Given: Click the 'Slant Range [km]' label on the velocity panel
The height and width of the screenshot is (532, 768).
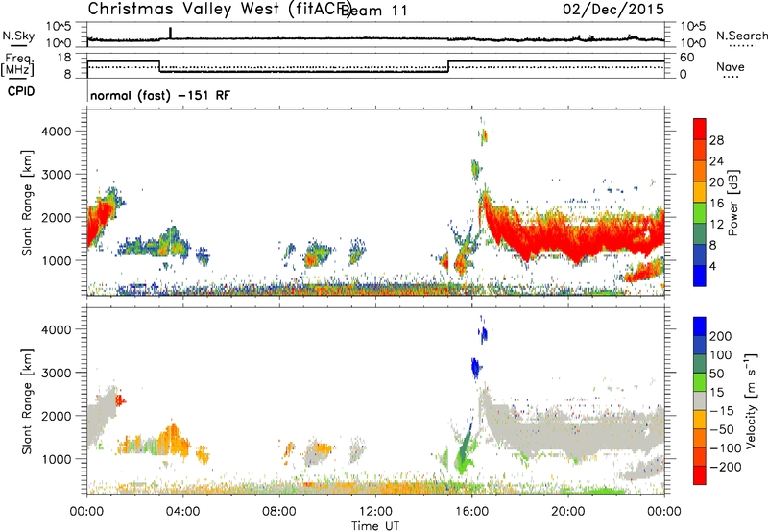Looking at the screenshot, I should pos(27,400).
